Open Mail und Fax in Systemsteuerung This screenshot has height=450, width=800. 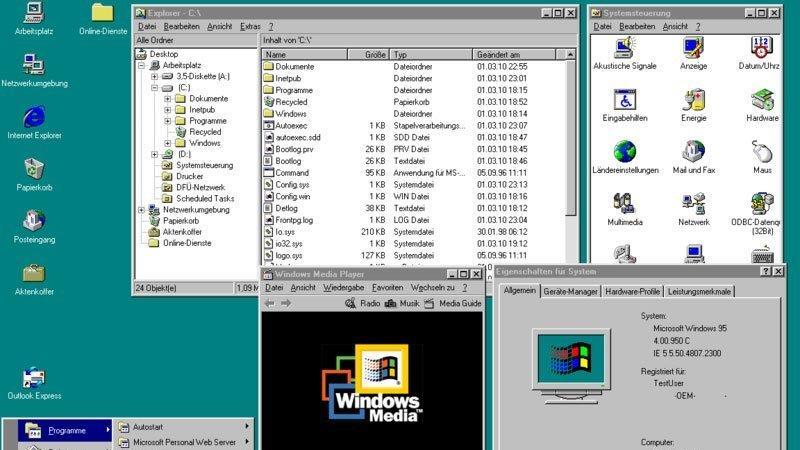point(693,157)
